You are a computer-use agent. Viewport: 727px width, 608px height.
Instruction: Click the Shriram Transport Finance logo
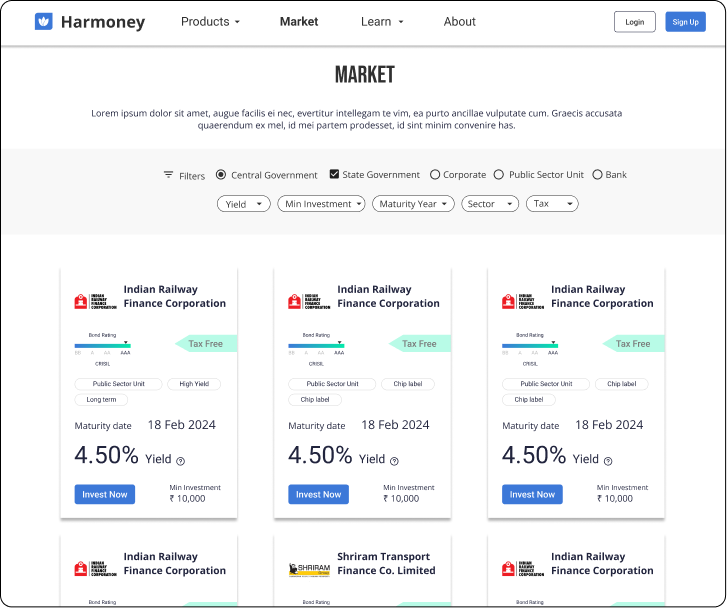(309, 570)
